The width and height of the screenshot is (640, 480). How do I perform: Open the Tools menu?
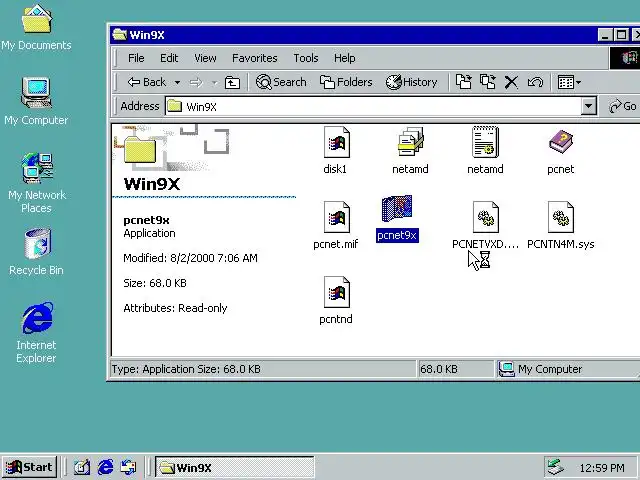coord(306,58)
